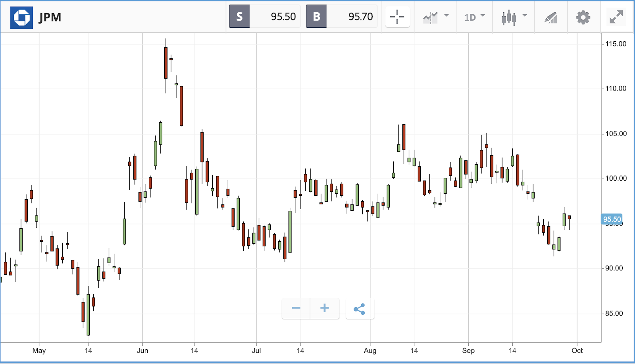
Task: Click the Jun label on time axis
Action: click(x=142, y=351)
